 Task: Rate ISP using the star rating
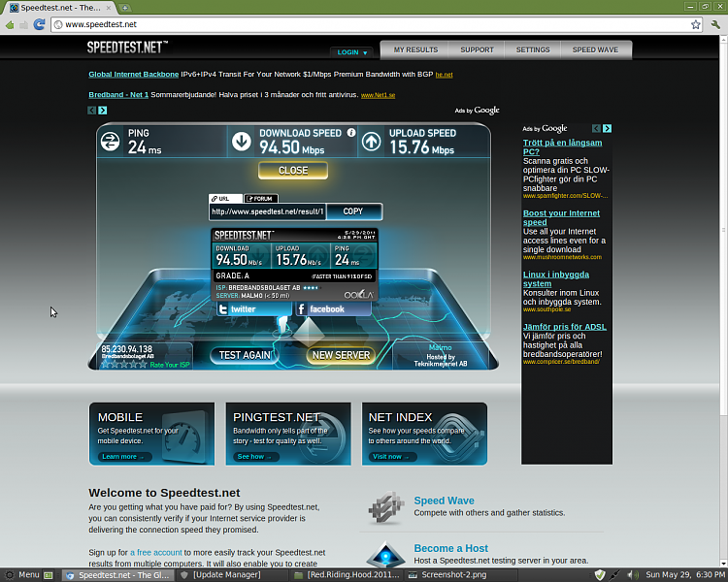tap(124, 365)
